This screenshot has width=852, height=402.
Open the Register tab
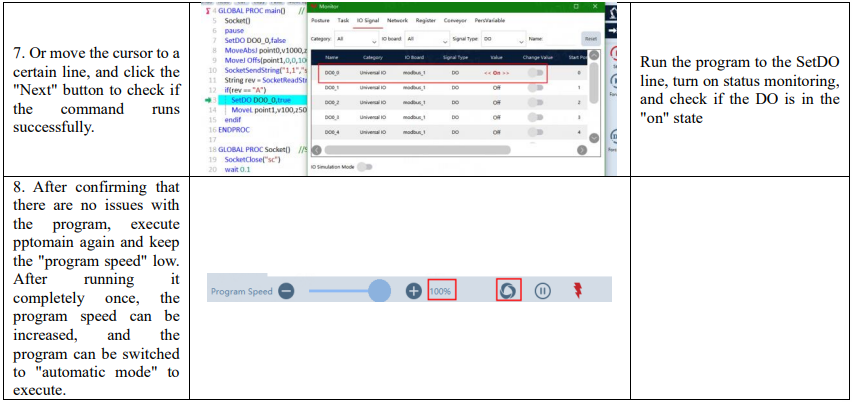[x=425, y=20]
